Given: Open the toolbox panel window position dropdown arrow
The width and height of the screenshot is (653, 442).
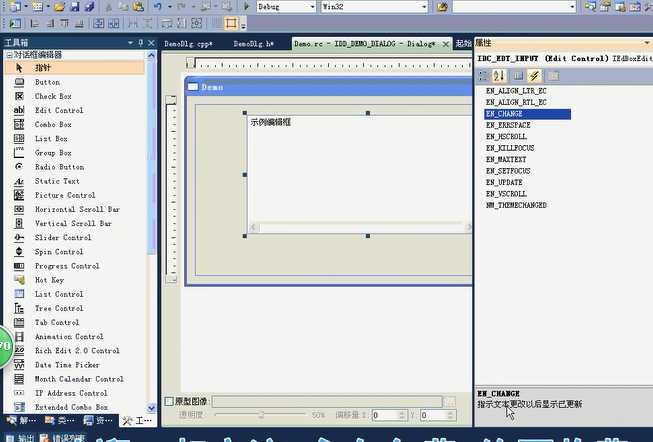Looking at the screenshot, I should 130,43.
